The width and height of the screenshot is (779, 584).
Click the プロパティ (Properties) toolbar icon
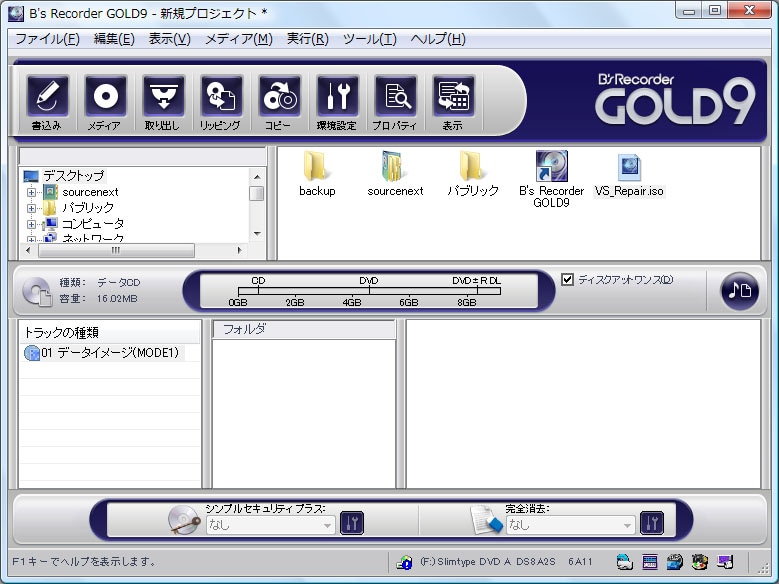click(395, 98)
